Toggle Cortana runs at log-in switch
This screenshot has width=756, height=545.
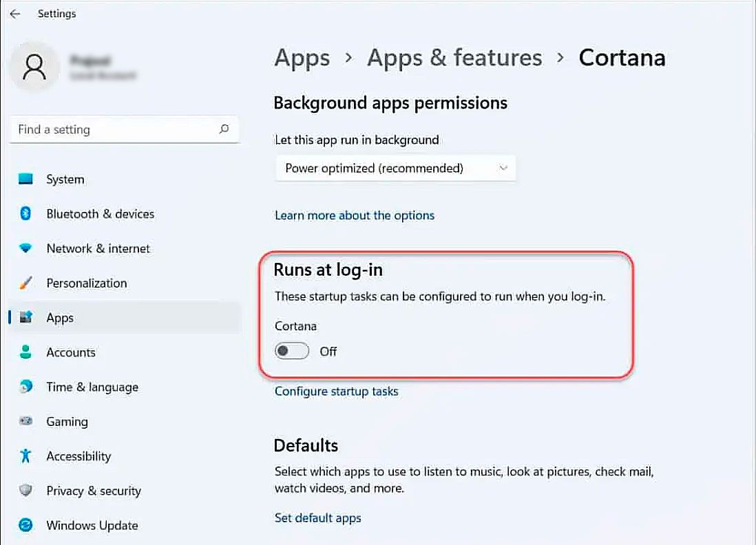coord(292,351)
